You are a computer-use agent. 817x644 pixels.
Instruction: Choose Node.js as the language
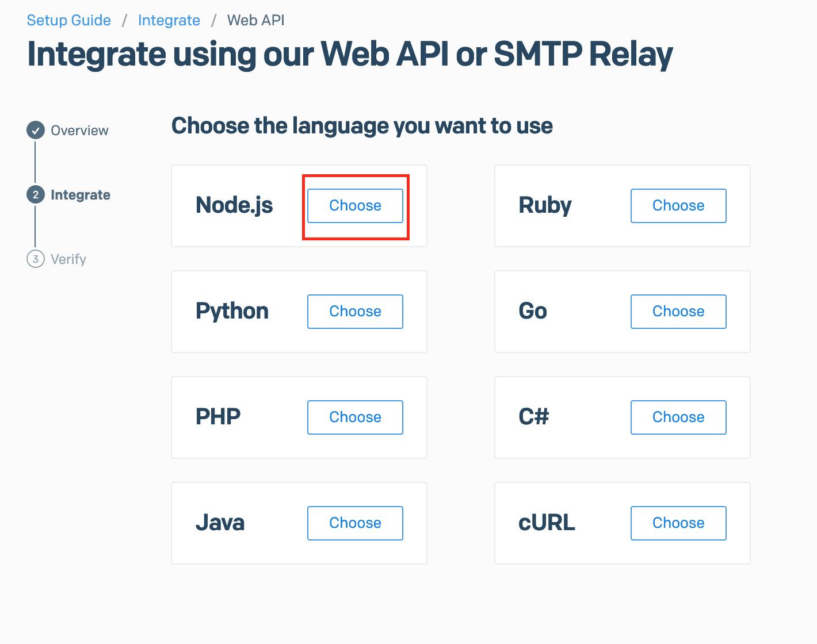click(355, 206)
